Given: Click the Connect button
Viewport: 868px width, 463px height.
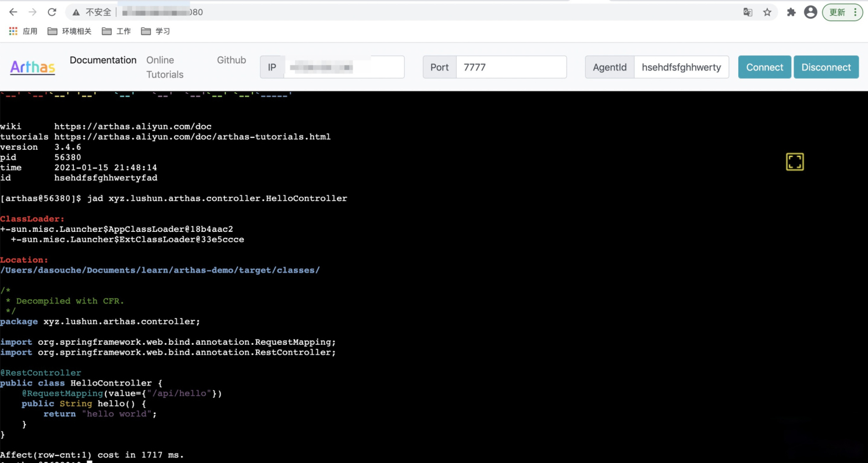Looking at the screenshot, I should (764, 67).
